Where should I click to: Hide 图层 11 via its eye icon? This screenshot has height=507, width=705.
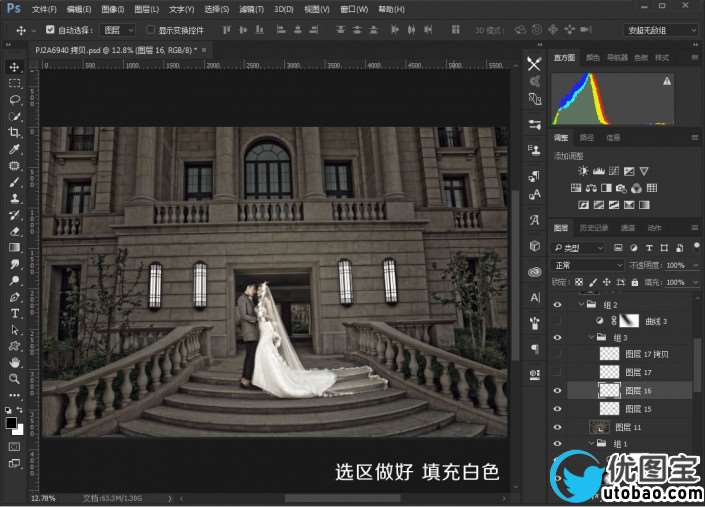(x=558, y=427)
